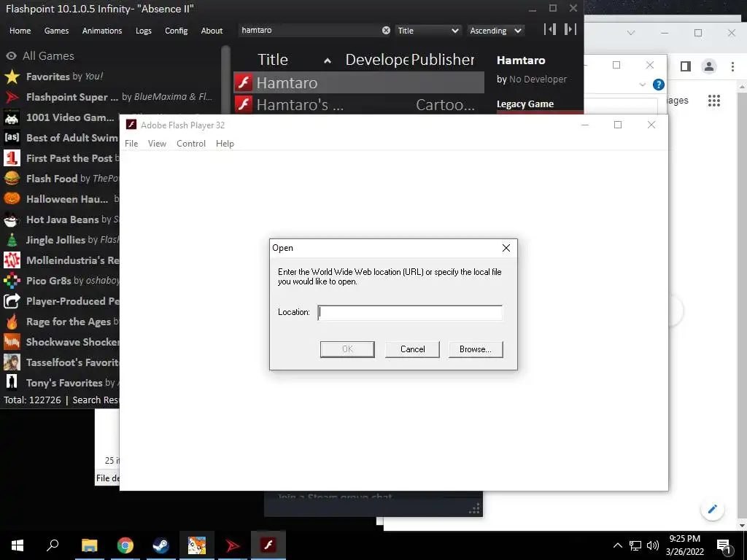747x560 pixels.
Task: Open Flashpoint Super playlist icon
Action: pos(12,97)
